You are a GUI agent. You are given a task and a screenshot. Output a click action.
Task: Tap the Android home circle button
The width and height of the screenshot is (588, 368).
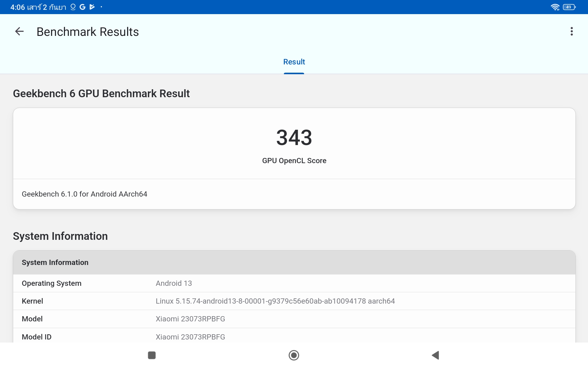(294, 355)
